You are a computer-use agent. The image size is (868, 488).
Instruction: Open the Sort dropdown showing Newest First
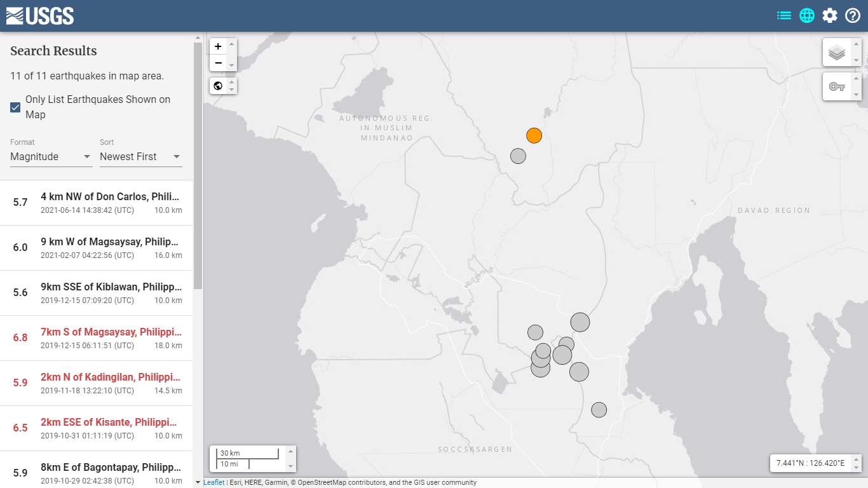141,157
